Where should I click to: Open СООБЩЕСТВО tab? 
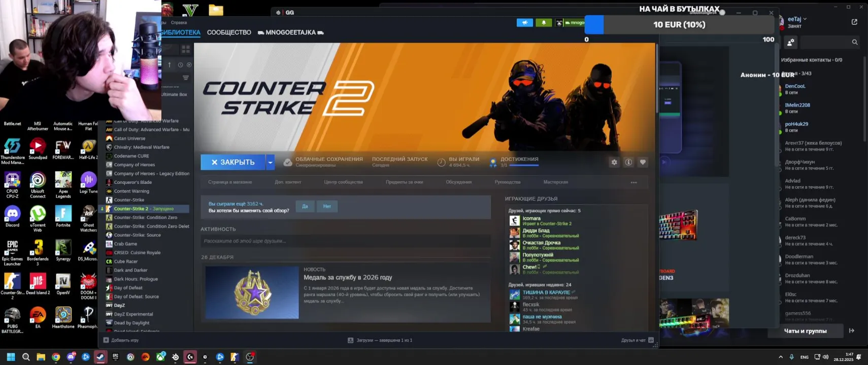(229, 32)
